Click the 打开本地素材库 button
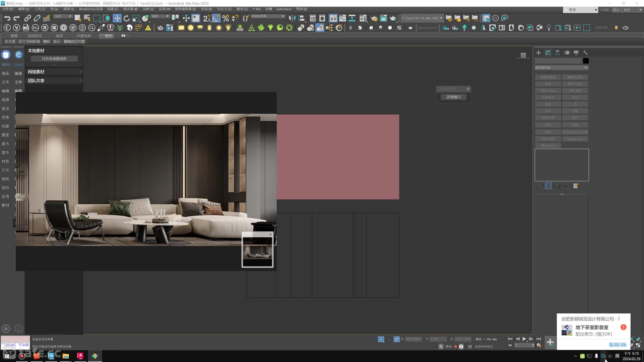This screenshot has width=644, height=362. pyautogui.click(x=54, y=59)
